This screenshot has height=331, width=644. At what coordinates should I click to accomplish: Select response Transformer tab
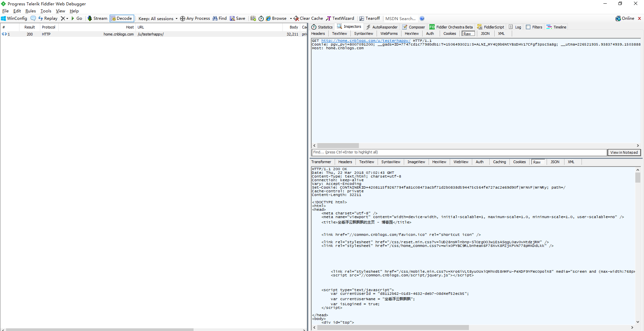[321, 162]
